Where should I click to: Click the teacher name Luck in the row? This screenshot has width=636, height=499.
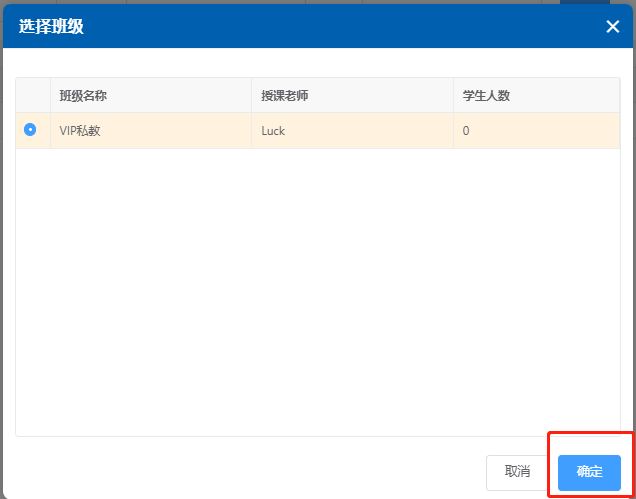pos(273,131)
